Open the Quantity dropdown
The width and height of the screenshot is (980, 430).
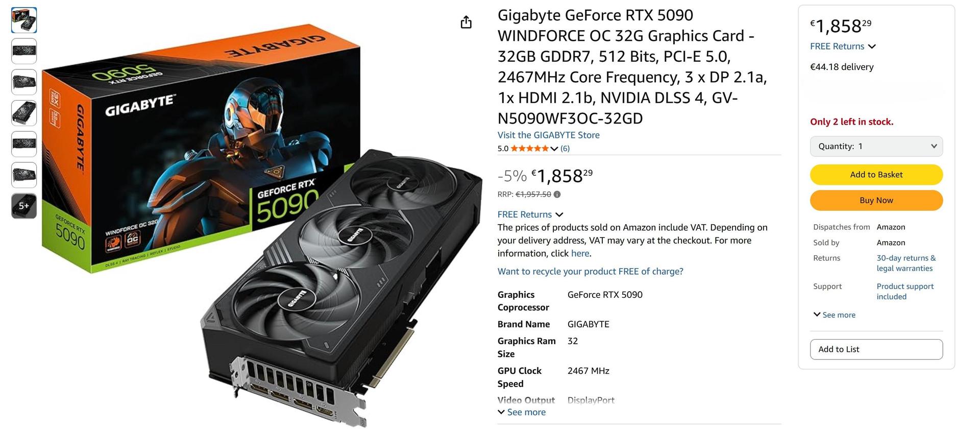click(876, 146)
